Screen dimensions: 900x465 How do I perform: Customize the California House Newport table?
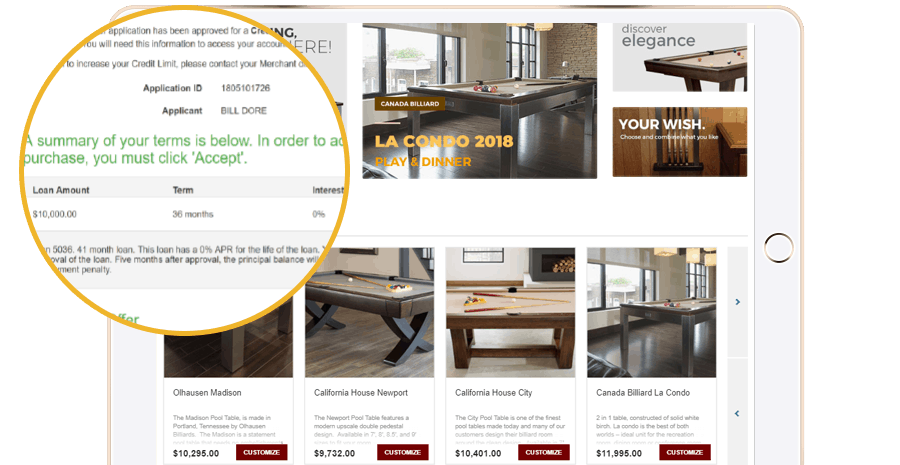(x=403, y=452)
